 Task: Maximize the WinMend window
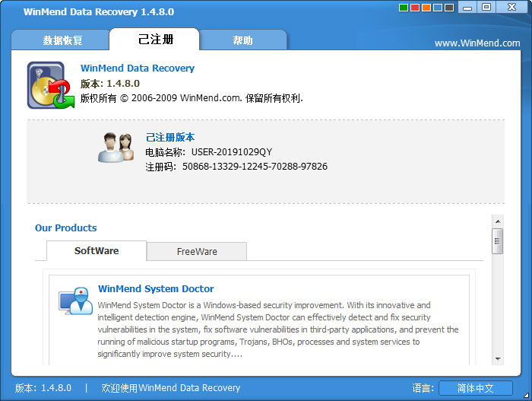tap(486, 7)
